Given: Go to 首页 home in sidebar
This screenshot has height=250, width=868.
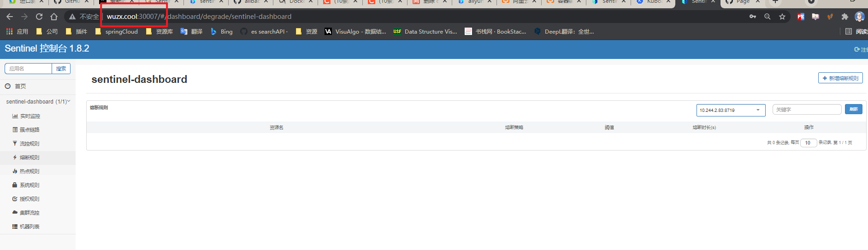Looking at the screenshot, I should point(16,86).
